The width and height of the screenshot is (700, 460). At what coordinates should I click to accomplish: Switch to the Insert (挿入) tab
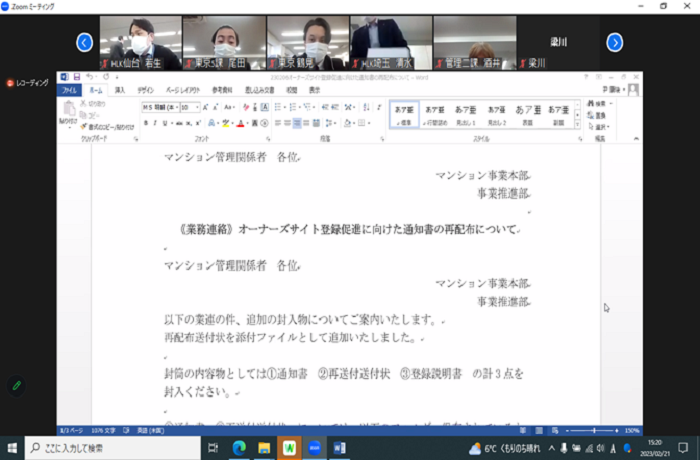coord(120,90)
